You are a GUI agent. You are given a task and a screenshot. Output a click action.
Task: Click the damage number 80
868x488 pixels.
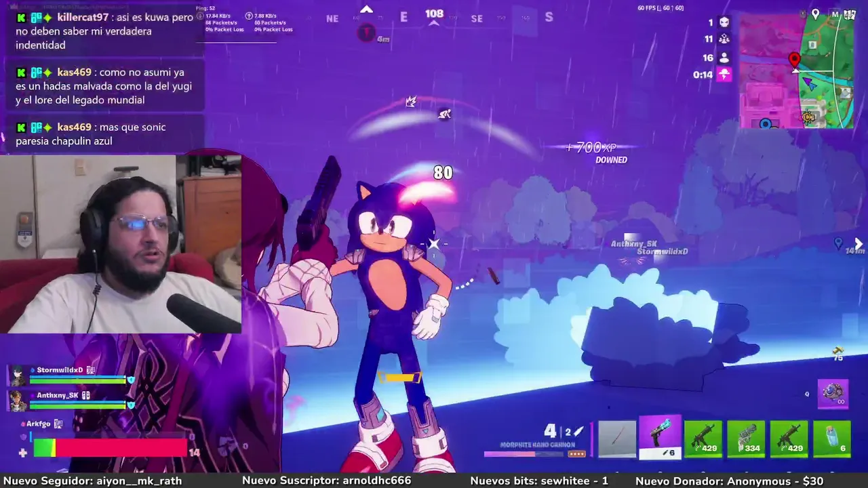[443, 173]
